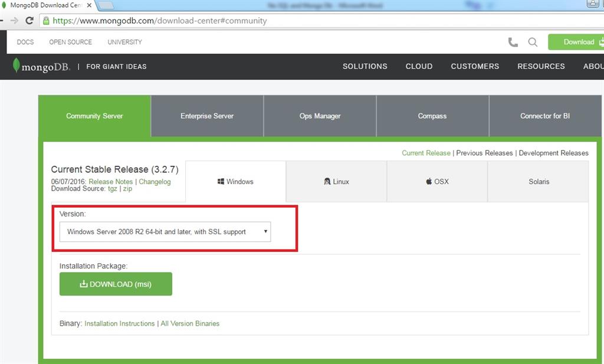
Task: Open the CUSTOMERS menu
Action: [x=475, y=66]
